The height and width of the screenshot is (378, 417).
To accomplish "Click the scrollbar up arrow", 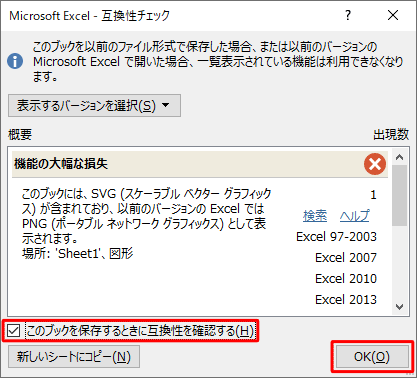I will click(x=399, y=157).
